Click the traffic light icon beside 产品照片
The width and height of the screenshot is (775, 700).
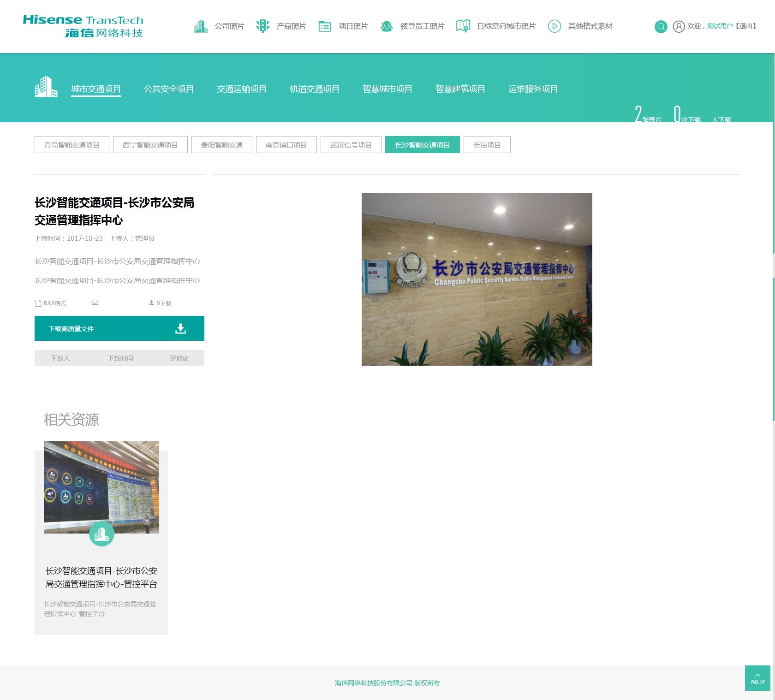(x=262, y=26)
